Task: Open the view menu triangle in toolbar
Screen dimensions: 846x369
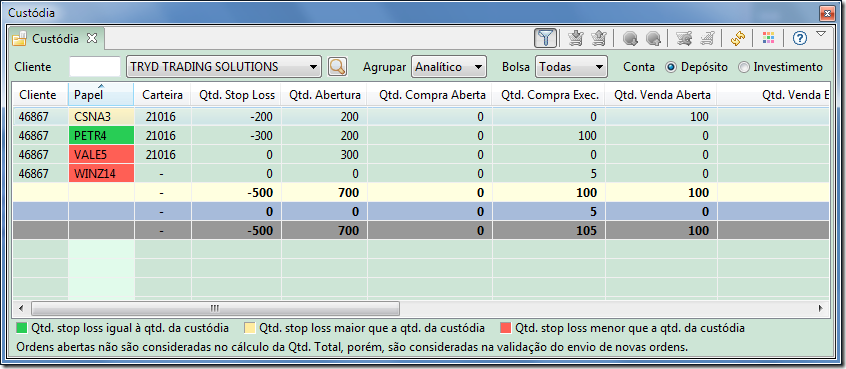Action: click(x=821, y=34)
